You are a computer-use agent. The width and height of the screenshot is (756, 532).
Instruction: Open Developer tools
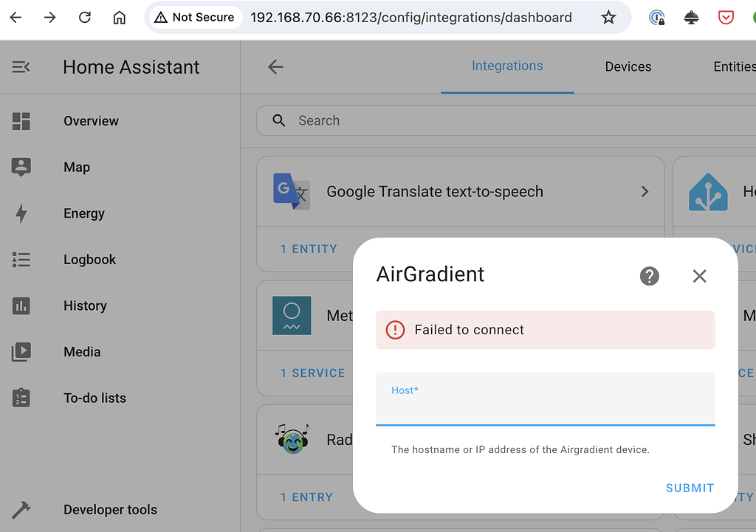[x=110, y=509]
